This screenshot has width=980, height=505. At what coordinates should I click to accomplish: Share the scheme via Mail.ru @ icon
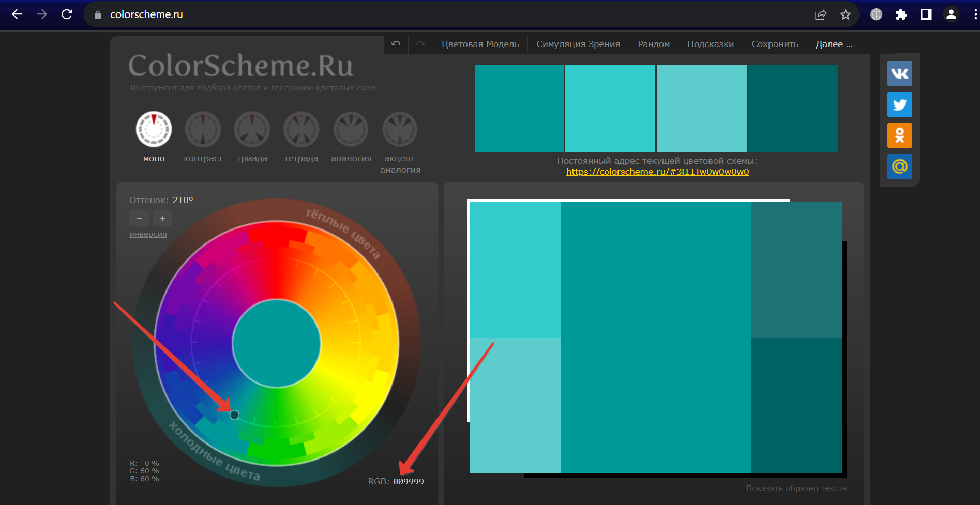click(900, 166)
